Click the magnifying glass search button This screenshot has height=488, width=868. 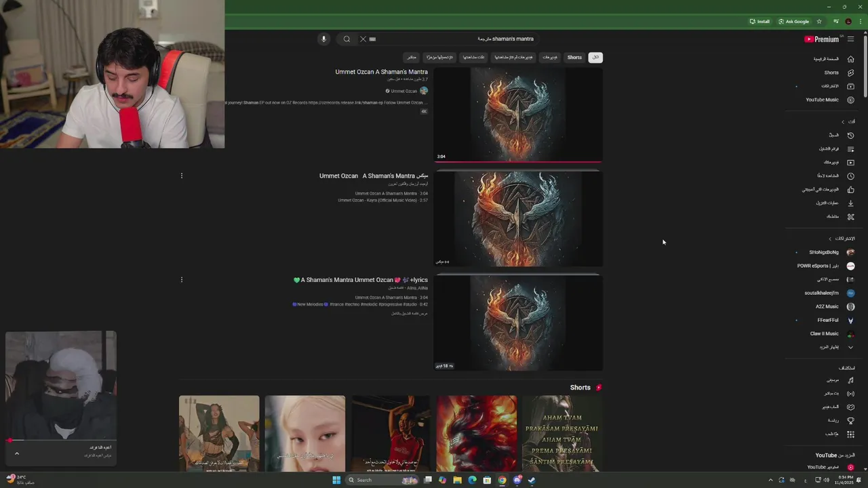[x=347, y=39]
